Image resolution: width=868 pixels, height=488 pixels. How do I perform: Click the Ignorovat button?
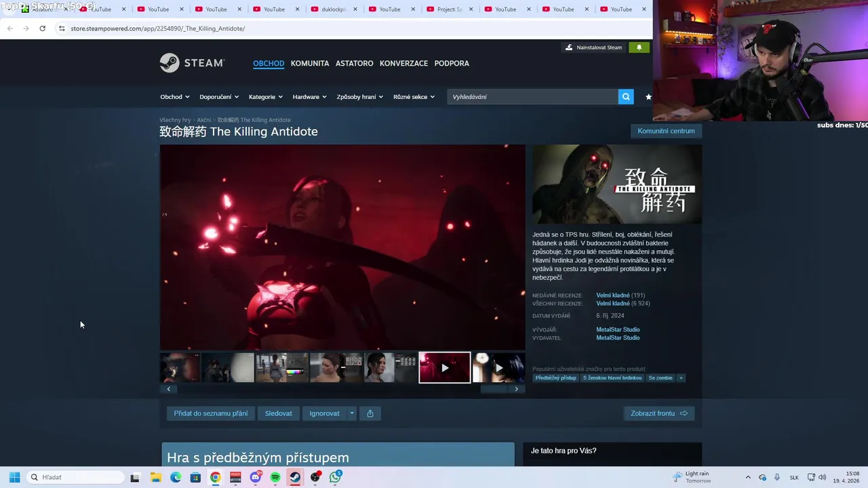(x=325, y=413)
